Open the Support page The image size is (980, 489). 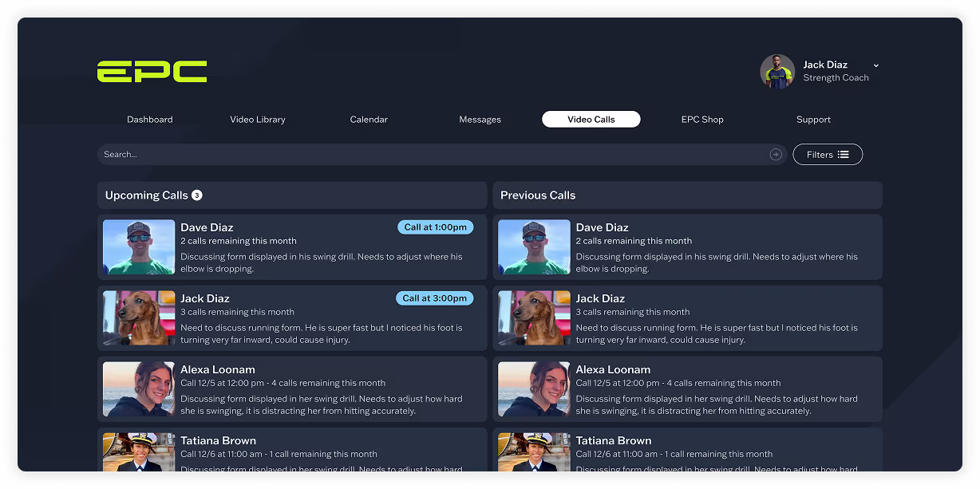[x=813, y=119]
